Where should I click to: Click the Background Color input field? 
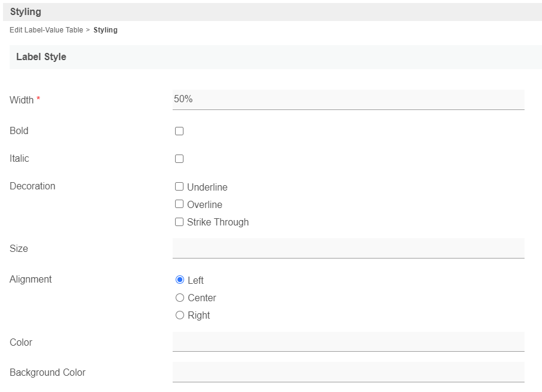(x=348, y=372)
